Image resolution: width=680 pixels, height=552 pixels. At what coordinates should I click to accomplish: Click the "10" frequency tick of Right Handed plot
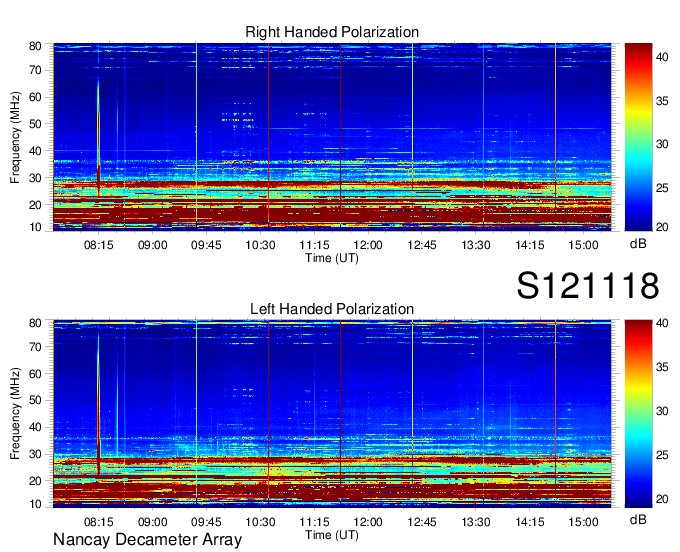(36, 227)
